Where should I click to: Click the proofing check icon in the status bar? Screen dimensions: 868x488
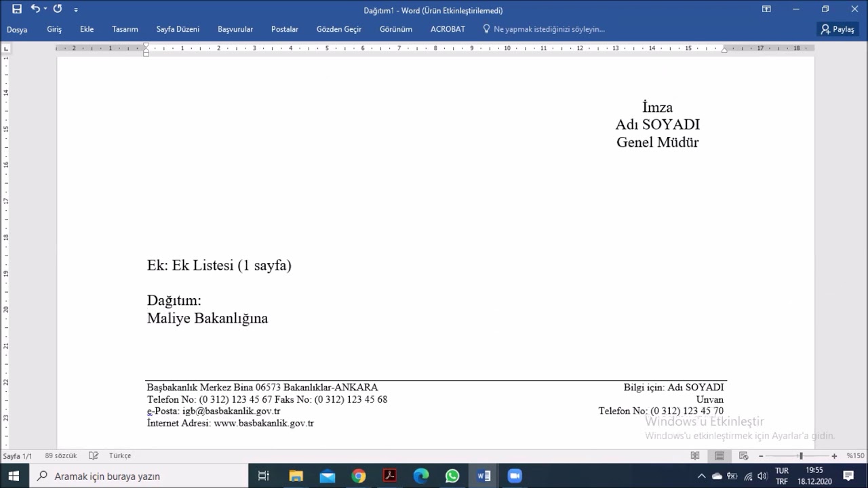tap(94, 455)
